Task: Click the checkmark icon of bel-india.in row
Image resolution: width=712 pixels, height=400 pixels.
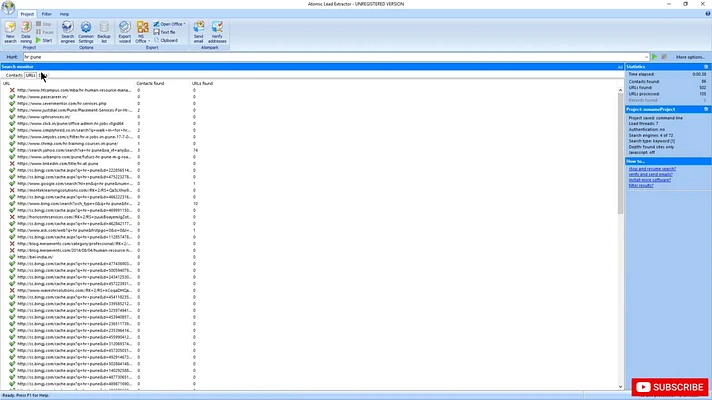Action: pos(12,257)
